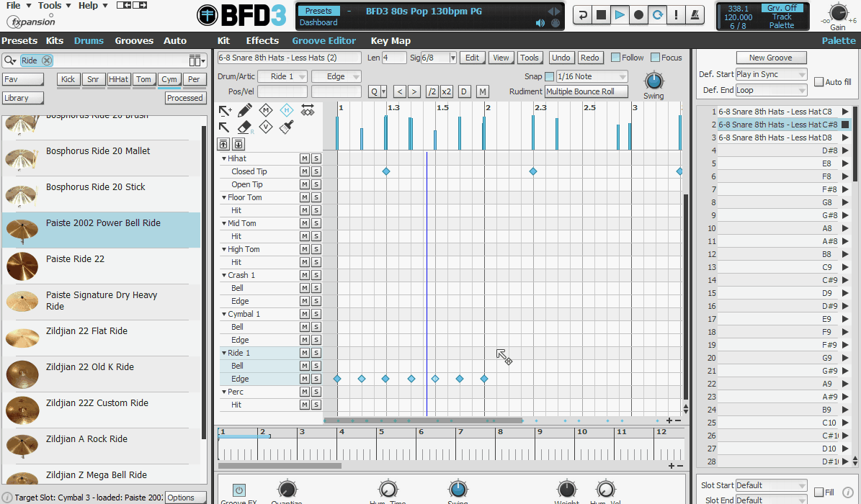Image resolution: width=861 pixels, height=504 pixels.
Task: Open the Snap 1/16 Note dropdown
Action: (591, 76)
